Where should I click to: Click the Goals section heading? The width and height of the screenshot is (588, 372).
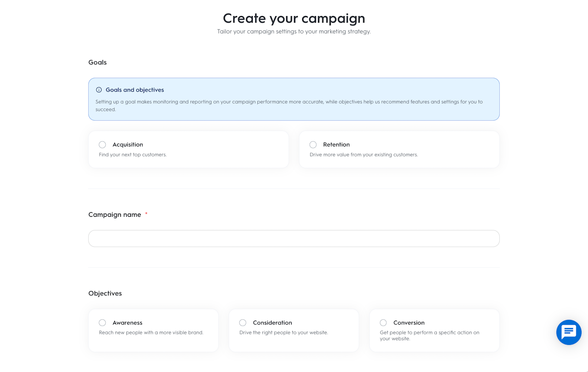[x=97, y=62]
